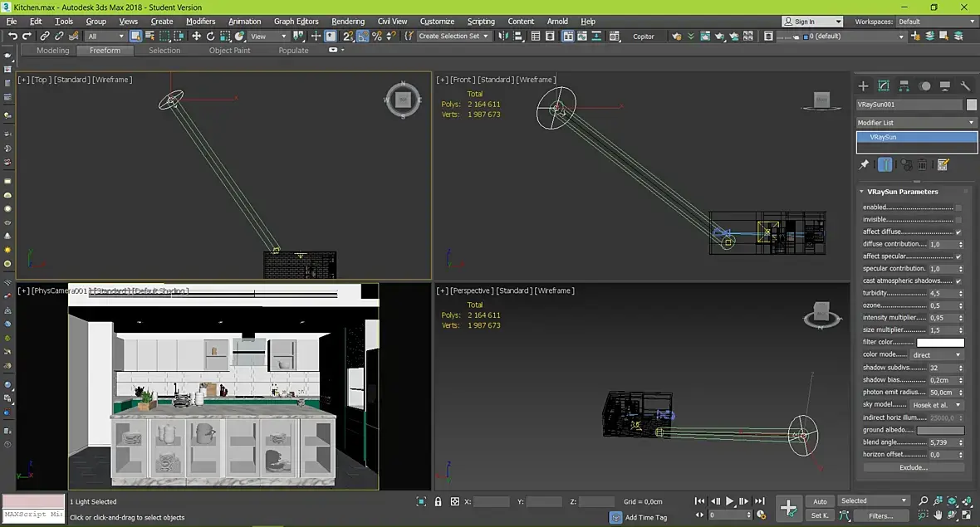Viewport: 980px width, 527px height.
Task: Open the Hierarchy command panel tab
Action: tap(904, 85)
